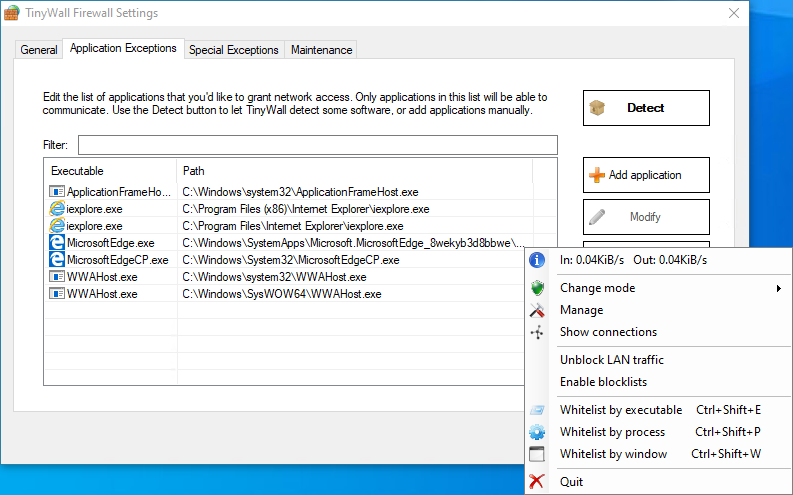This screenshot has height=495, width=793.
Task: Select the ApplicationFrameHost.exe path row
Action: click(300, 192)
